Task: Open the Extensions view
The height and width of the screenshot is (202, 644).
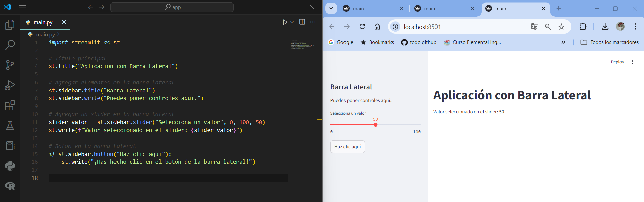Action: click(x=10, y=105)
